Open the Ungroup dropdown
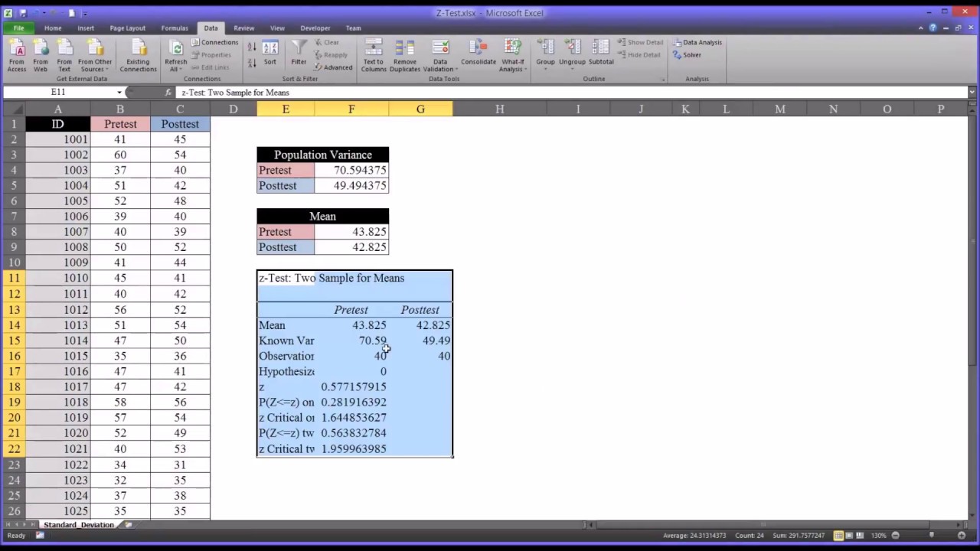The width and height of the screenshot is (980, 551). coord(572,56)
